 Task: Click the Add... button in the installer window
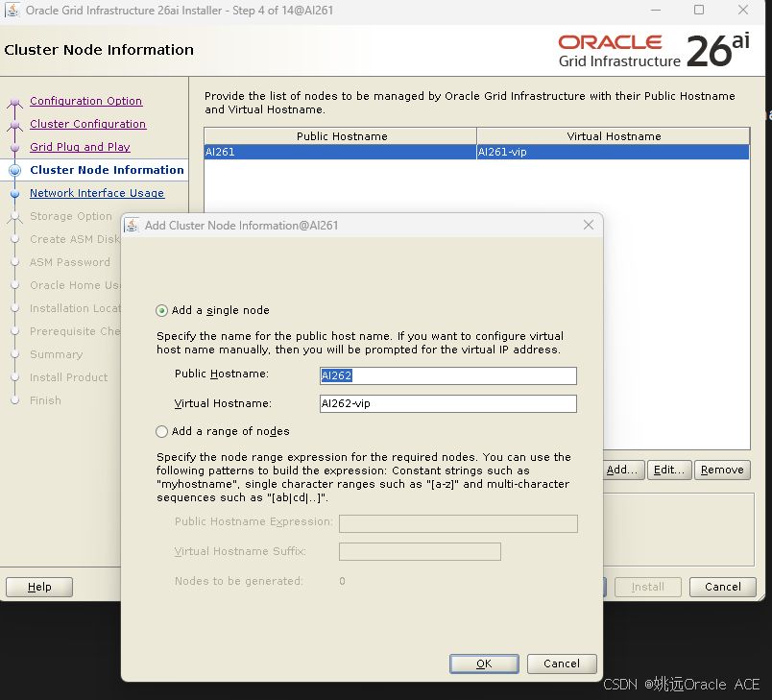622,471
